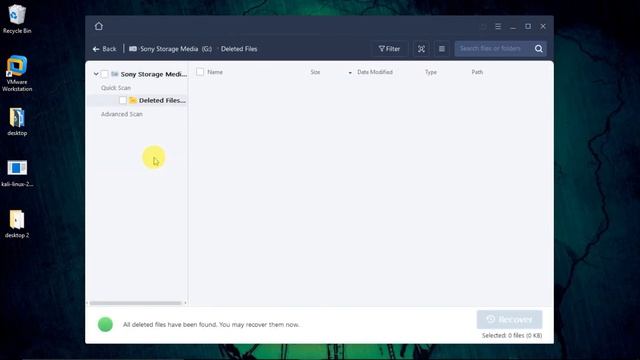Click the green scan-complete status indicator
This screenshot has width=640, height=360.
coord(105,324)
